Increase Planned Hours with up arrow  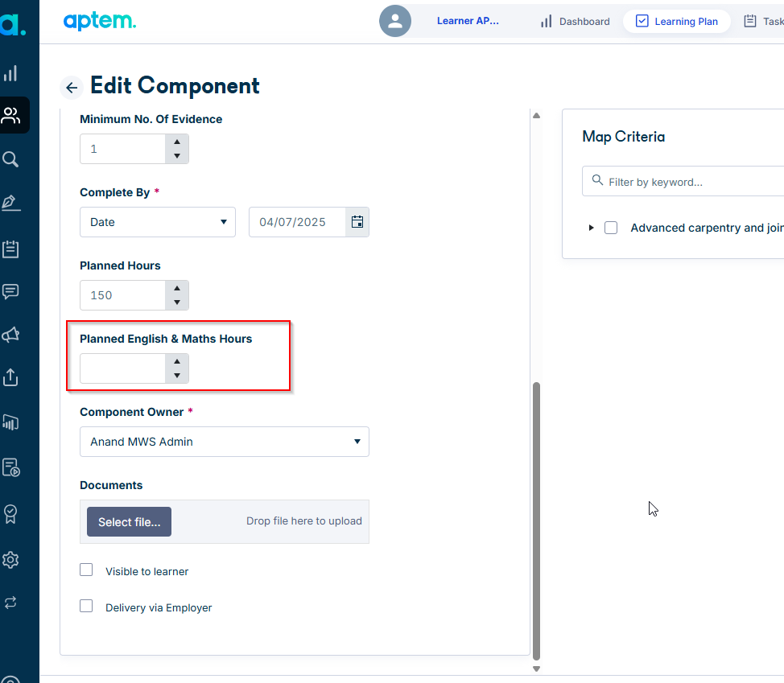(177, 288)
